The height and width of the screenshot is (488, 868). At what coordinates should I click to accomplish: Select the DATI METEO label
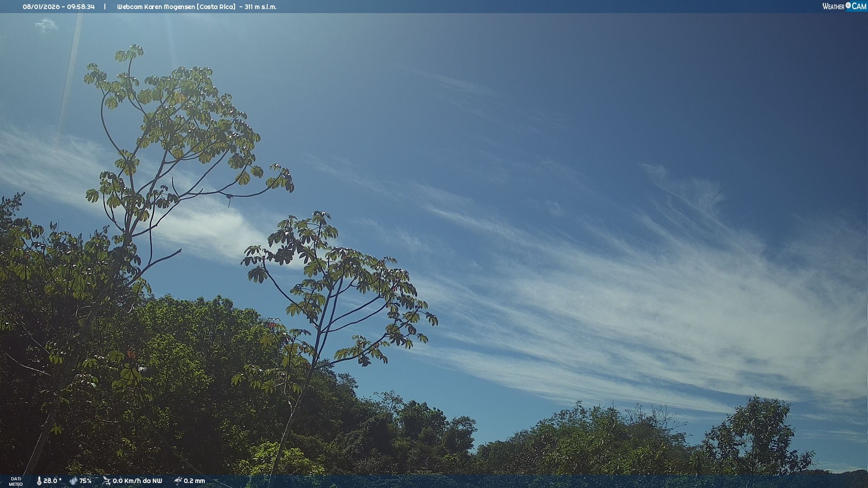(x=16, y=481)
